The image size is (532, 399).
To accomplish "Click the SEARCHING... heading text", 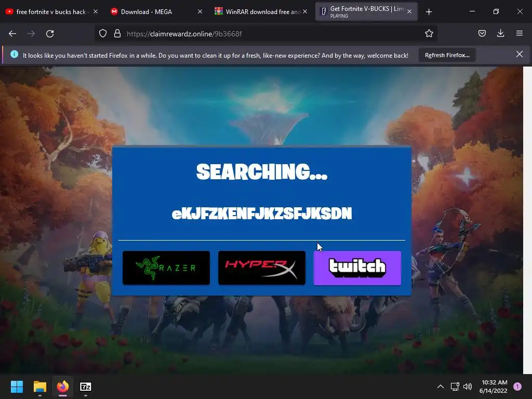I will [x=262, y=171].
